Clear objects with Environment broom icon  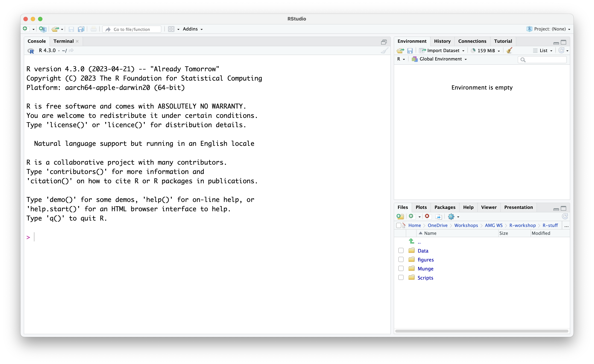tap(509, 50)
